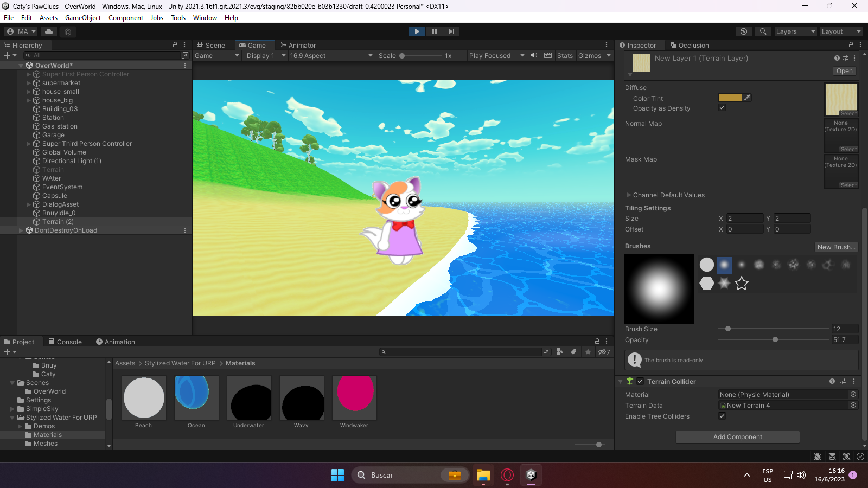This screenshot has height=488, width=868.
Task: Pause the game with the pause button
Action: [x=434, y=31]
